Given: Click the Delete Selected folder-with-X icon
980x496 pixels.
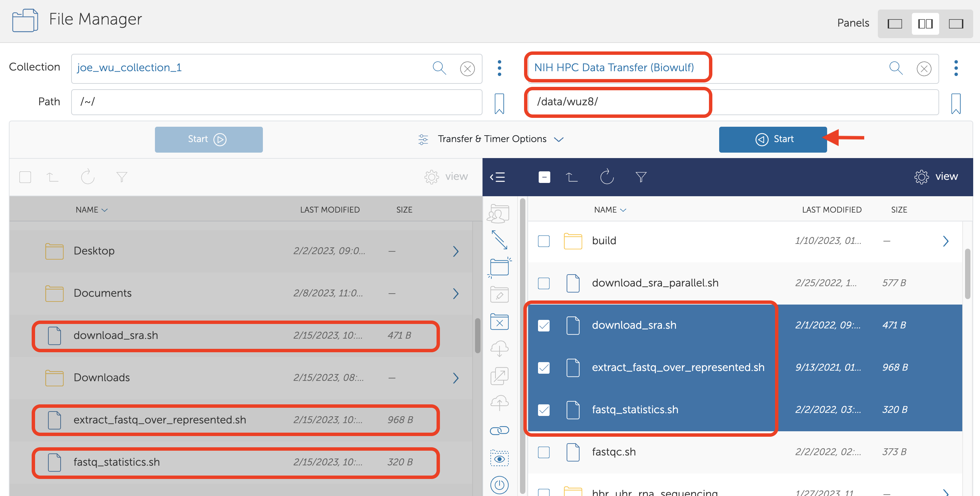Looking at the screenshot, I should point(499,322).
